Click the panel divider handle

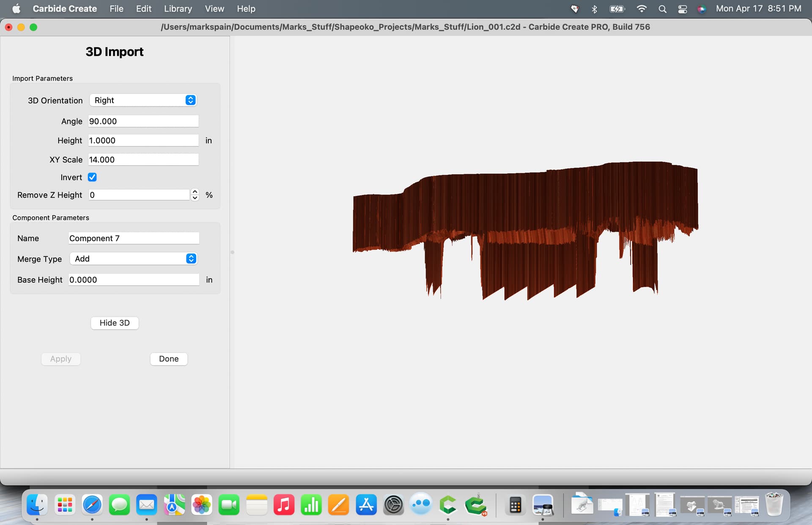[232, 252]
